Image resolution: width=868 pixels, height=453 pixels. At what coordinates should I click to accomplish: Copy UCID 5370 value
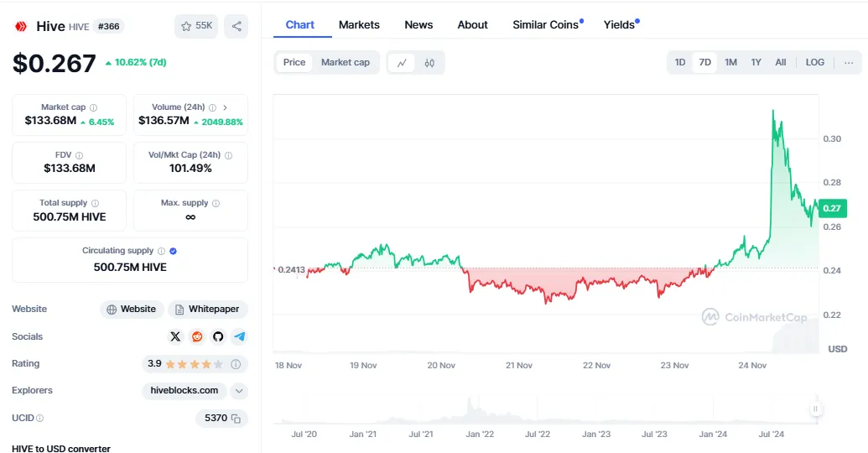click(236, 418)
